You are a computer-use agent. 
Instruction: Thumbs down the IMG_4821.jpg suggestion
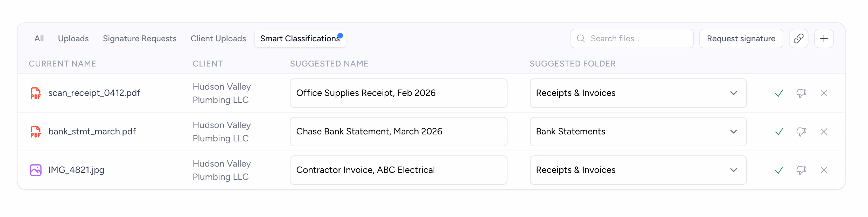coord(801,170)
